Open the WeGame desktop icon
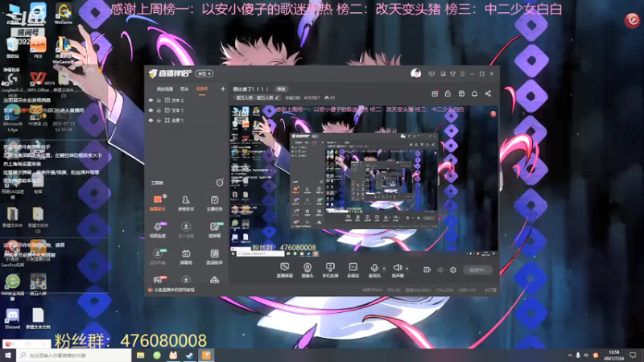The height and width of the screenshot is (362, 644). [x=64, y=14]
